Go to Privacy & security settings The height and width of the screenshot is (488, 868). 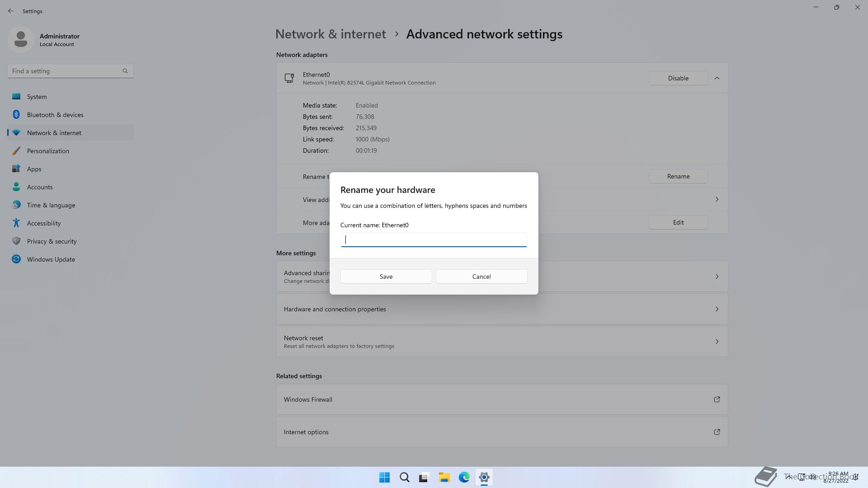click(52, 241)
